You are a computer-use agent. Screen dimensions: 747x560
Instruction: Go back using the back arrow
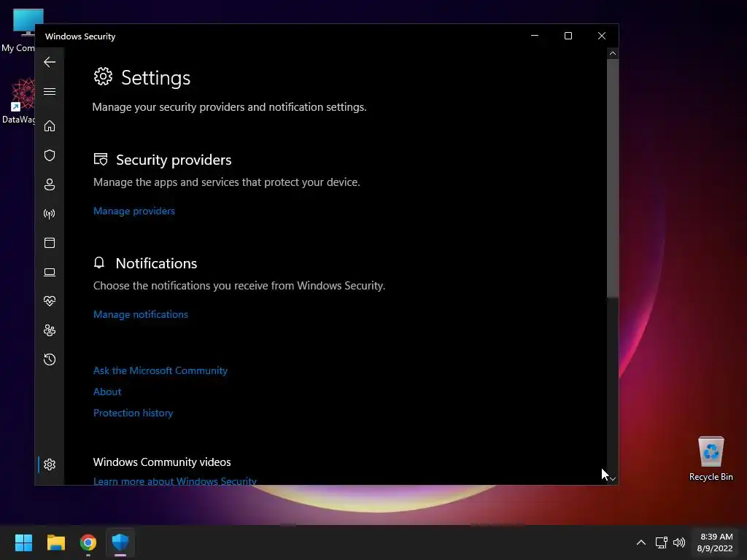click(50, 62)
